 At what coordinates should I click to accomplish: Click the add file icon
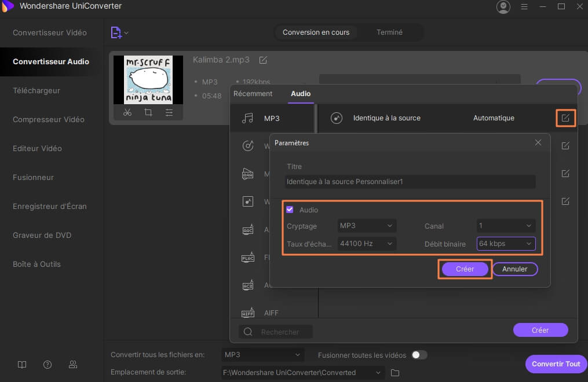(116, 32)
